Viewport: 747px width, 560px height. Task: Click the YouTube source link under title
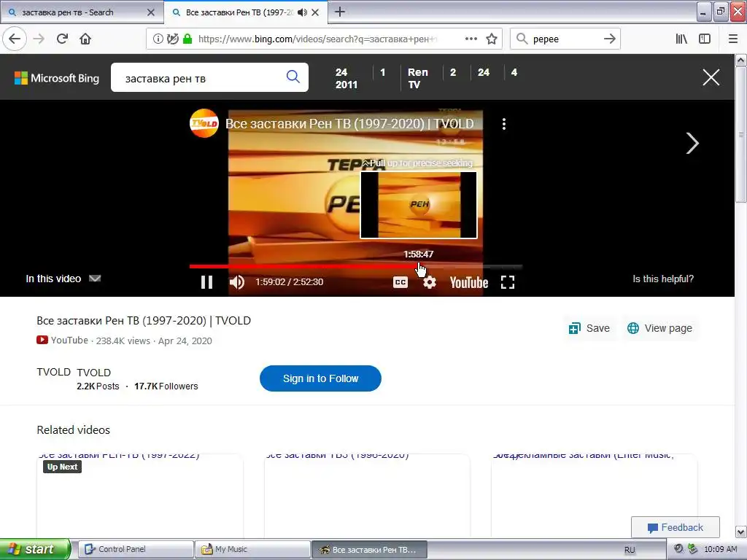(x=63, y=341)
